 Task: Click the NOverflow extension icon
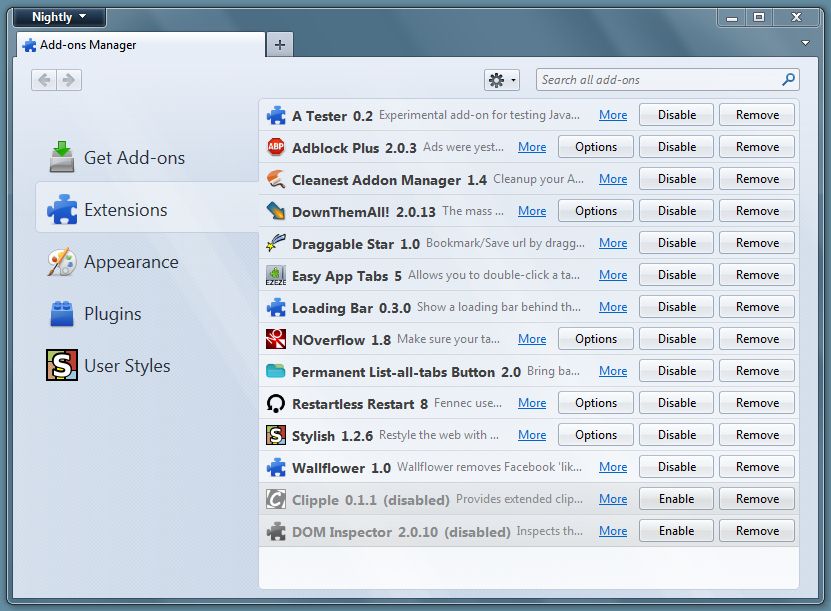(x=273, y=338)
